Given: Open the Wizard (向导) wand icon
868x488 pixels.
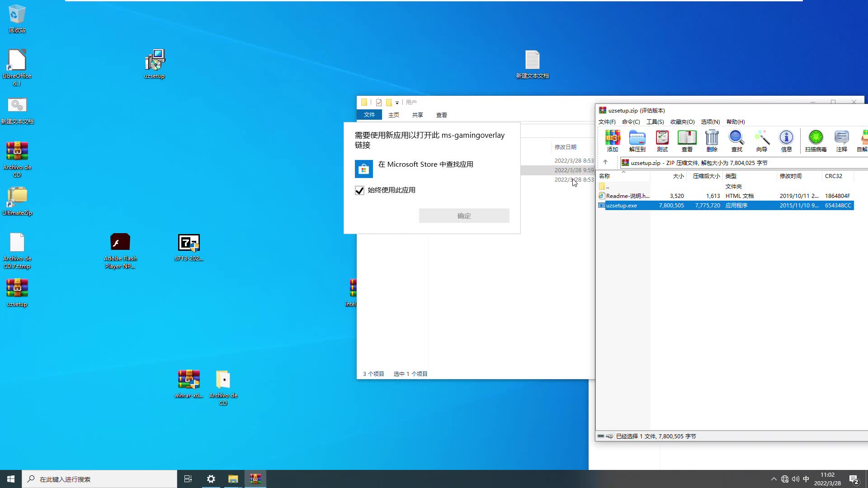Looking at the screenshot, I should tap(762, 141).
